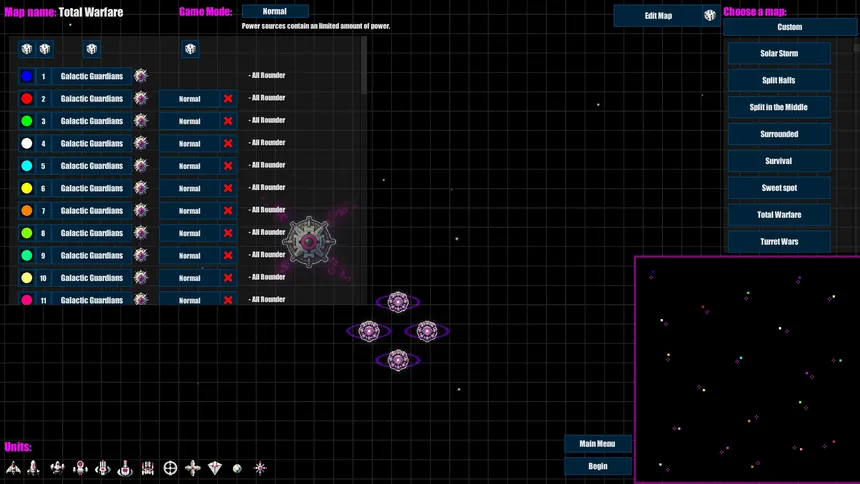Pick the third unit icon with side pods
This screenshot has width=860, height=484.
(x=57, y=468)
